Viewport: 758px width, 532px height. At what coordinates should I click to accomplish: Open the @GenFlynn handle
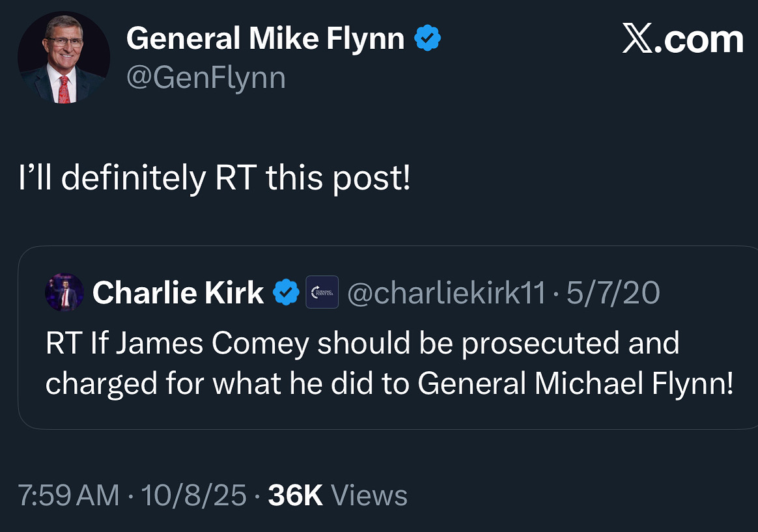coord(206,78)
